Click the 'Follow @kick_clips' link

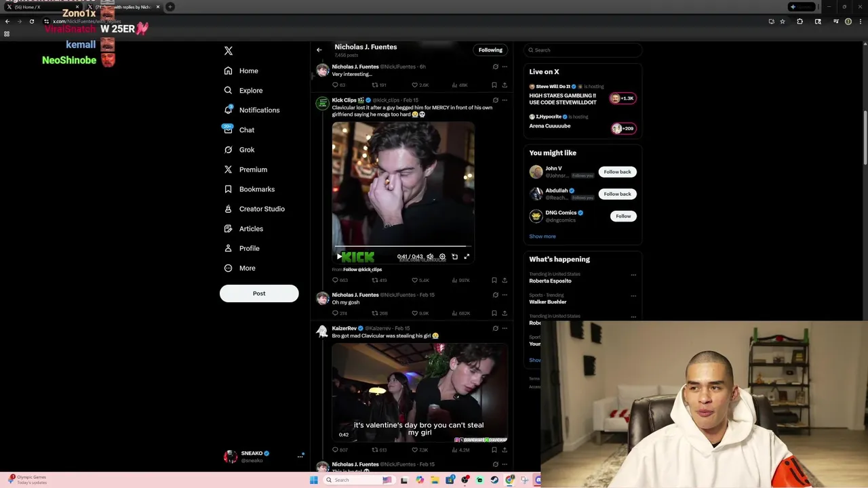[363, 270]
